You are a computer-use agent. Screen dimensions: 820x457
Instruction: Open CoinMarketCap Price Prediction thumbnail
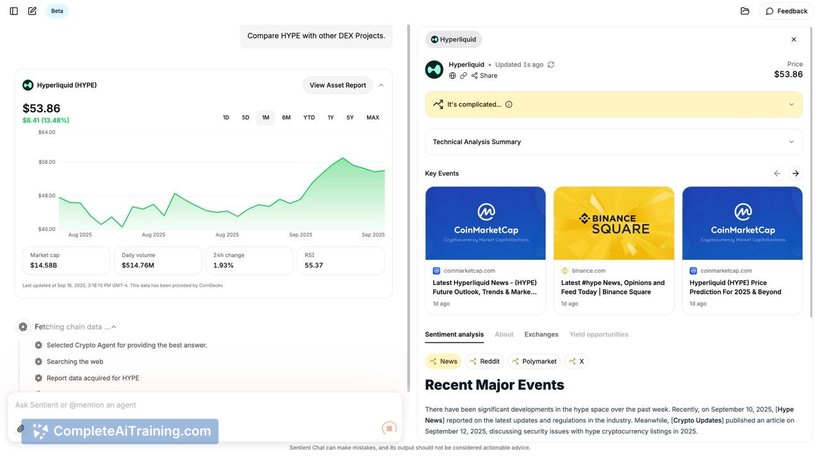point(742,223)
